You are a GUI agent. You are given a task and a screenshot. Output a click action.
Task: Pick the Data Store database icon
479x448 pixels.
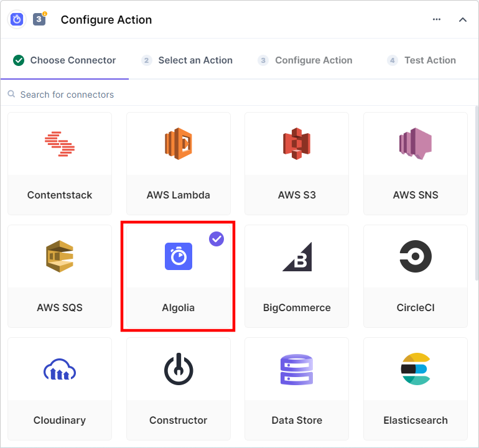pyautogui.click(x=297, y=370)
